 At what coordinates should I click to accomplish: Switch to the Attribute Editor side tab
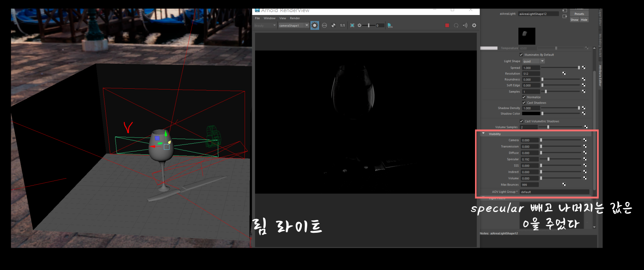pyautogui.click(x=600, y=76)
